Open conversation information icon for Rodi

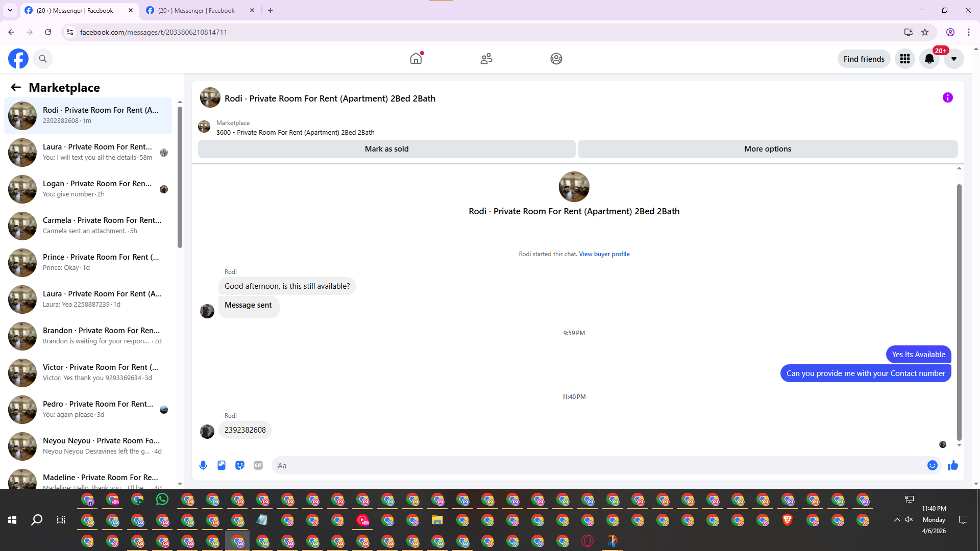pos(948,97)
